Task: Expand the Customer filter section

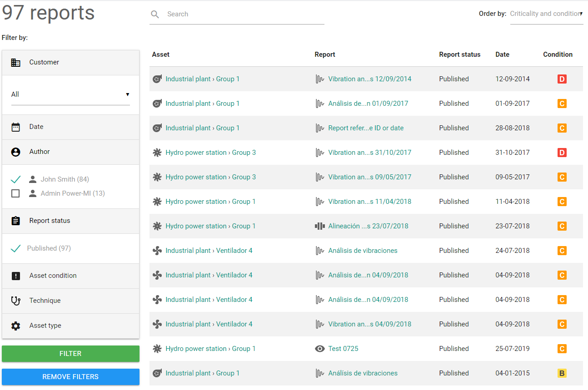Action: [70, 63]
